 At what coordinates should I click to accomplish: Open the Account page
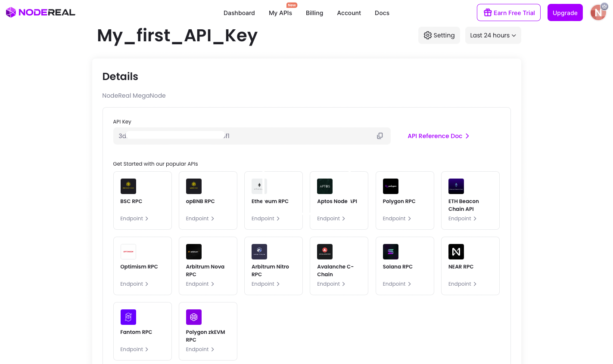point(349,13)
